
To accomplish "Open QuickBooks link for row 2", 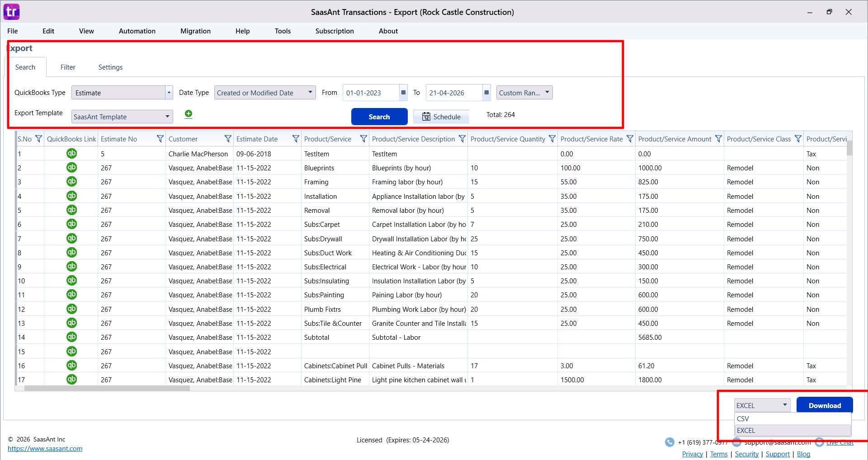I will coord(71,168).
